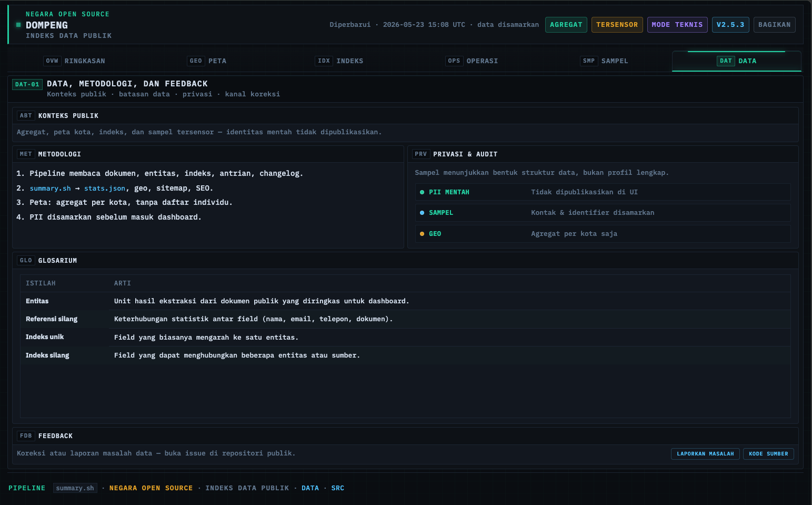812x505 pixels.
Task: Open KODE SUMBER link button
Action: 768,454
